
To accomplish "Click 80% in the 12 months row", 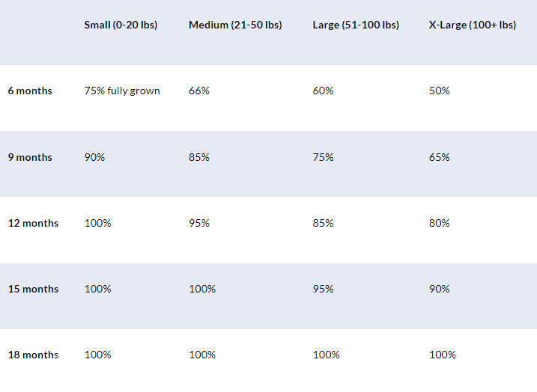I will tap(440, 224).
